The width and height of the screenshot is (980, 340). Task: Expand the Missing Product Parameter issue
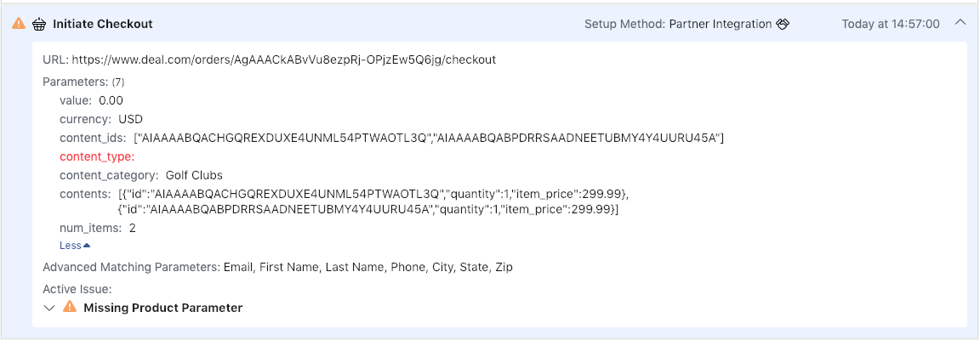click(49, 308)
